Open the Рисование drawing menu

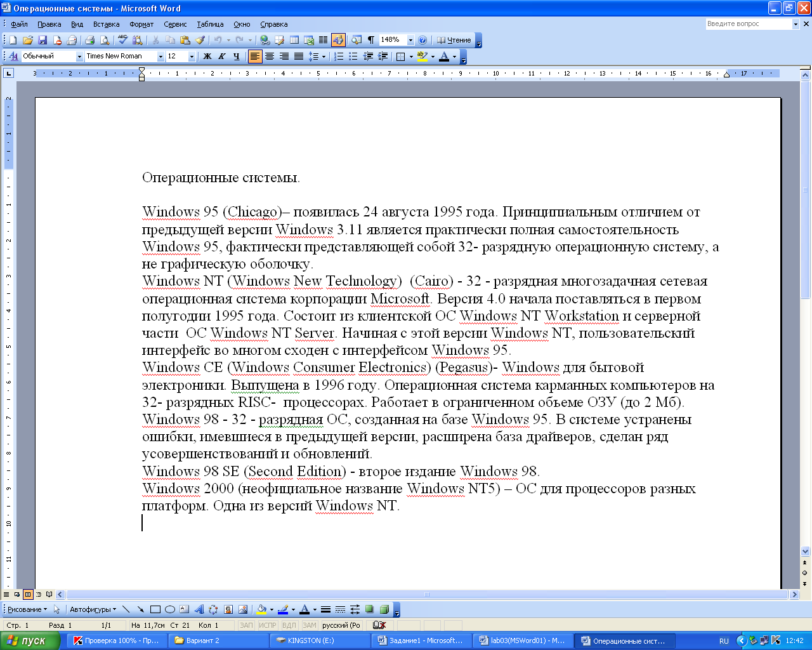[x=27, y=609]
